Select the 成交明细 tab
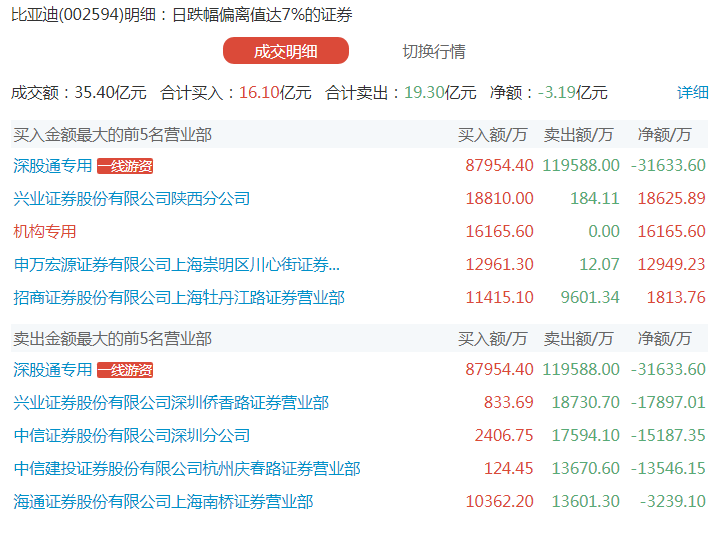Image resolution: width=719 pixels, height=536 pixels. coord(286,51)
